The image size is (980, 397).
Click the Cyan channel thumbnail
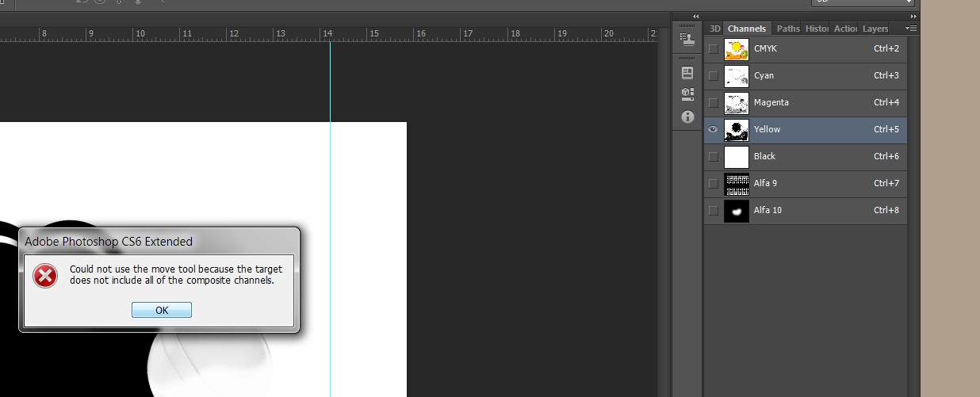pos(737,76)
